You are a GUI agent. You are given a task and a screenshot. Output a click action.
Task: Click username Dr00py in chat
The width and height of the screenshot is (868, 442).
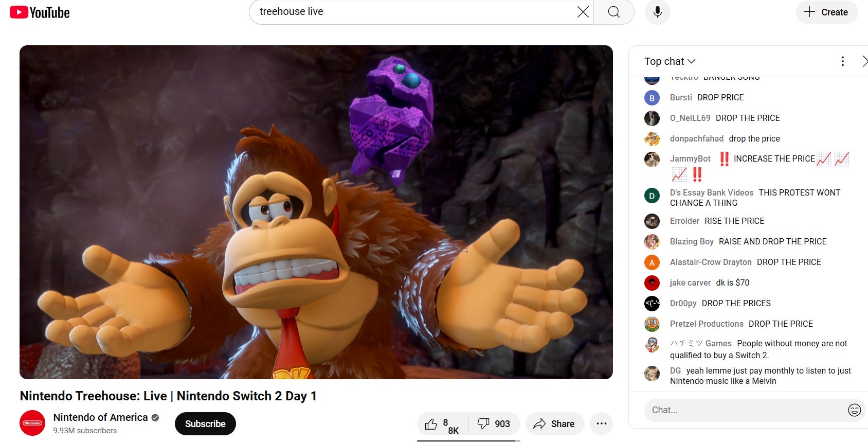coord(683,303)
